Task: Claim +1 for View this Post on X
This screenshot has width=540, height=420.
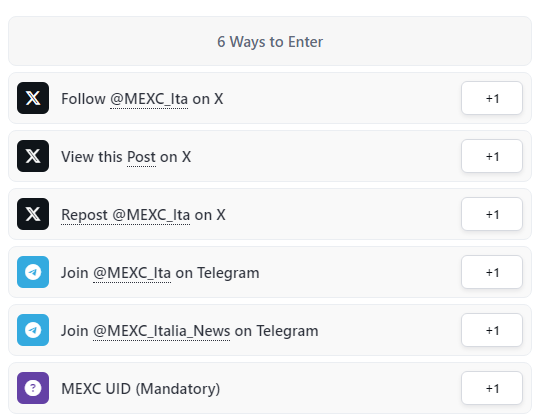Action: [x=492, y=156]
